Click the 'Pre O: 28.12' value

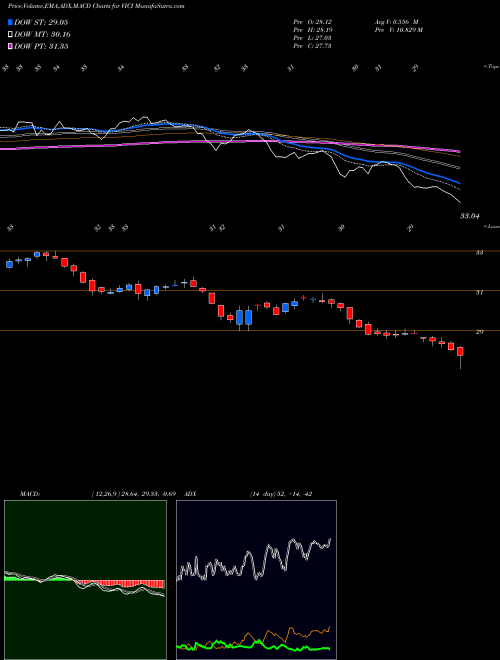point(313,21)
